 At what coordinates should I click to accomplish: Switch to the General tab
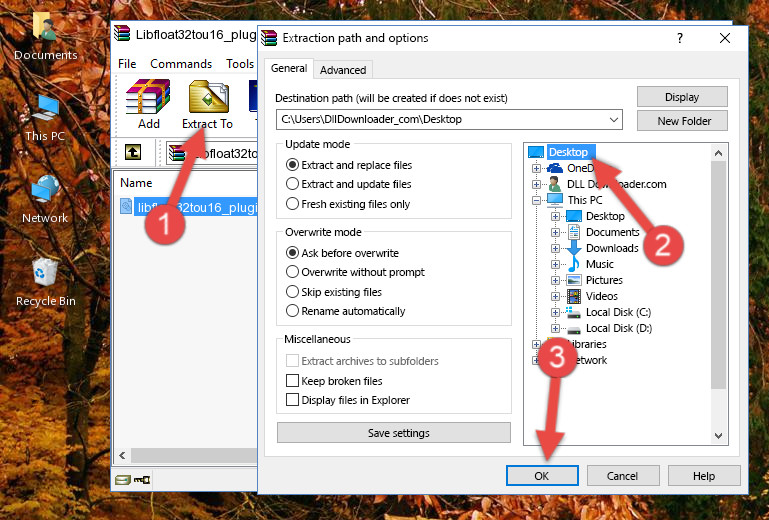click(289, 68)
